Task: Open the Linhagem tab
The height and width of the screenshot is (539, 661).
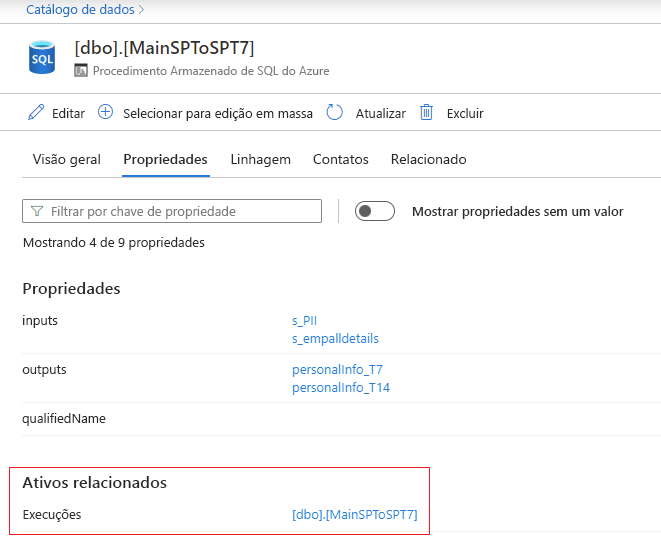Action: tap(261, 159)
